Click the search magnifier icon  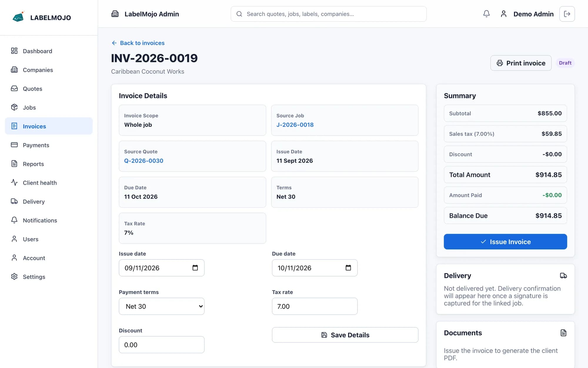pos(239,14)
